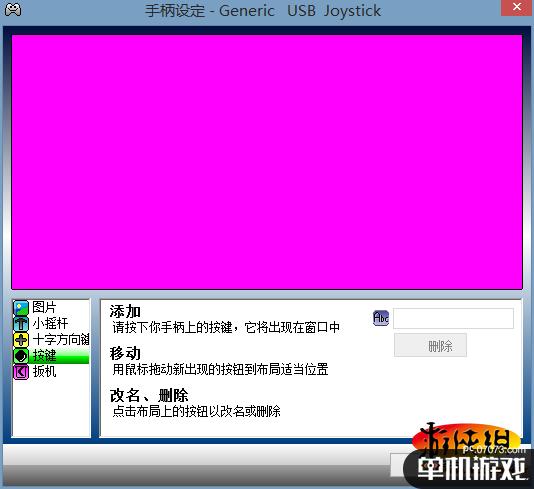
Task: Click the magenta layout canvas area
Action: coord(267,162)
